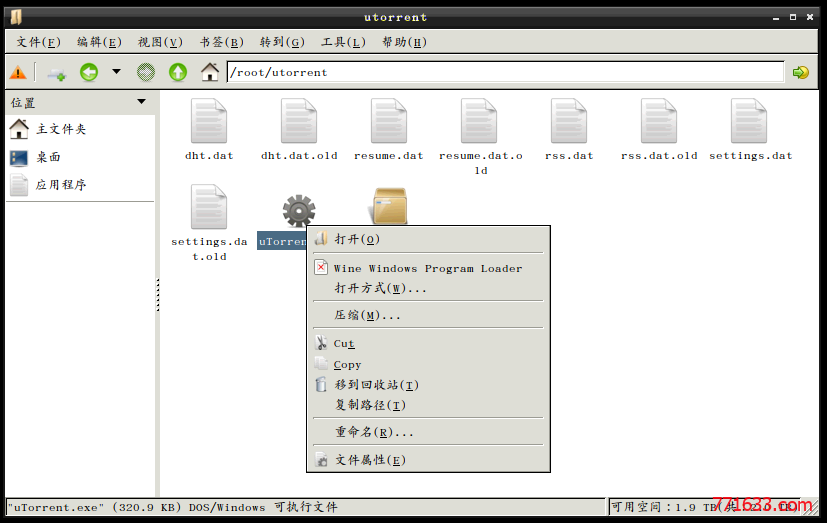Choose 文件属性(E) in context menu
Screen dimensions: 827x523
pyautogui.click(x=428, y=460)
